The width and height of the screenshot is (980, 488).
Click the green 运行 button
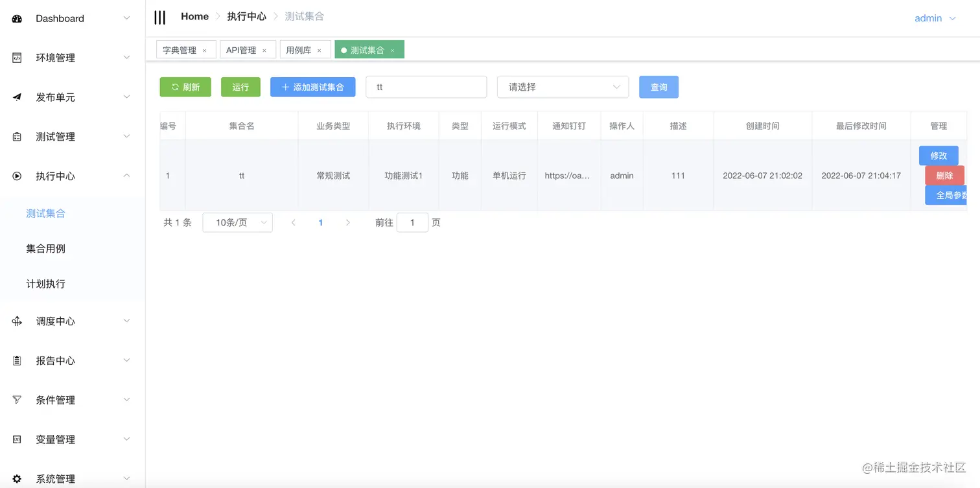point(240,87)
